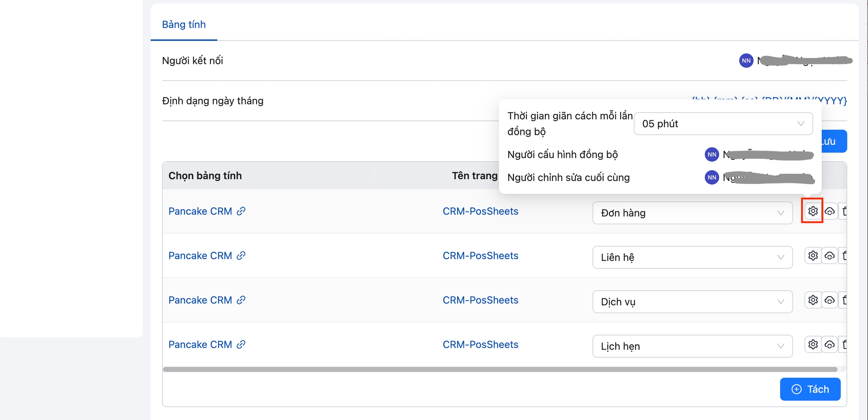Image resolution: width=868 pixels, height=420 pixels.
Task: Open settings gear for Dịch vụ row
Action: point(813,300)
